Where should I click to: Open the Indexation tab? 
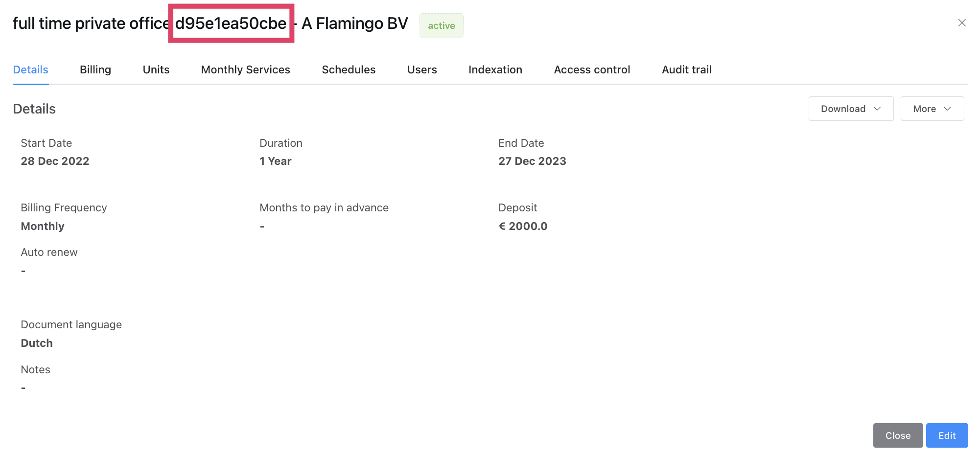495,69
